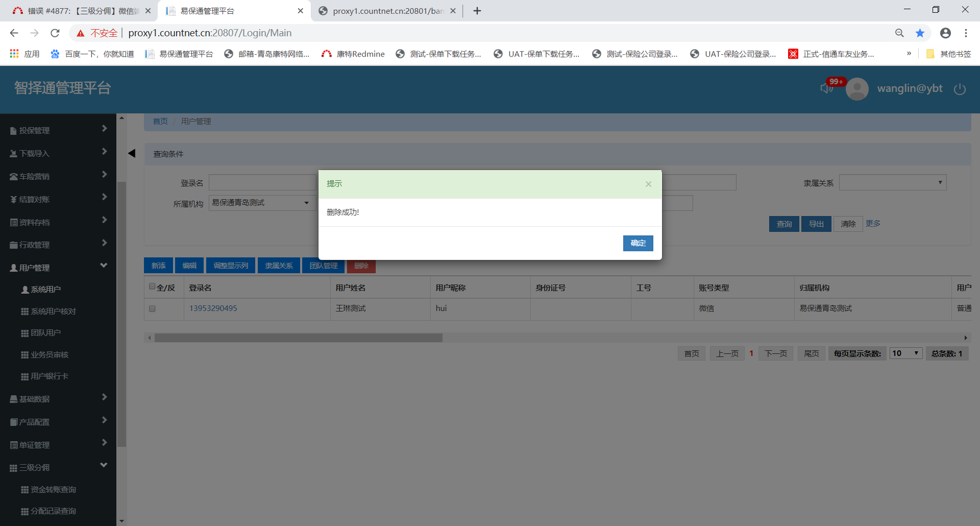The height and width of the screenshot is (526, 980).
Task: Click the 清除 clear button
Action: (x=848, y=224)
